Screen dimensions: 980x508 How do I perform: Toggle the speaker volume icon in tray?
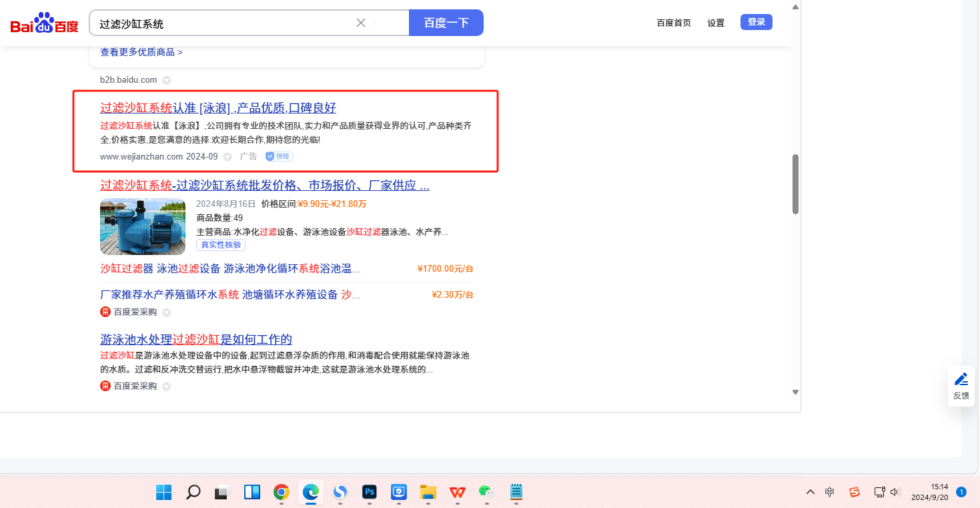tap(895, 492)
